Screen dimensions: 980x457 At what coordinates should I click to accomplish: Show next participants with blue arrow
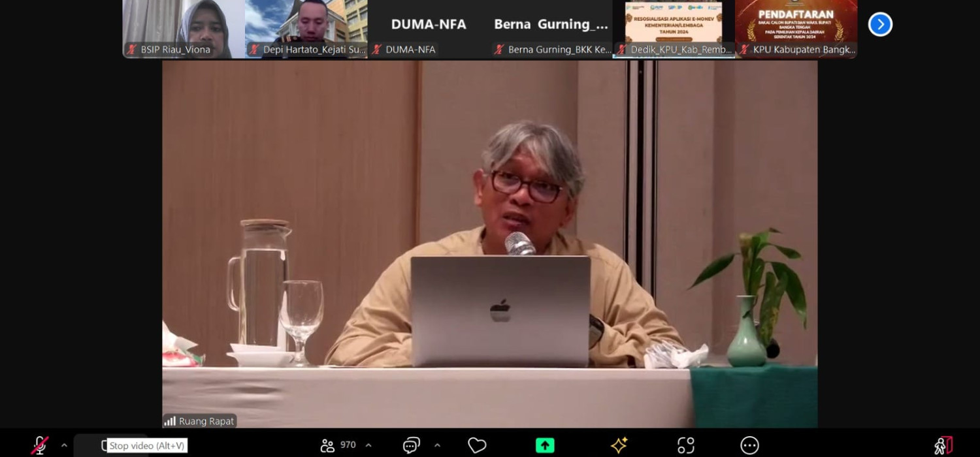click(880, 25)
